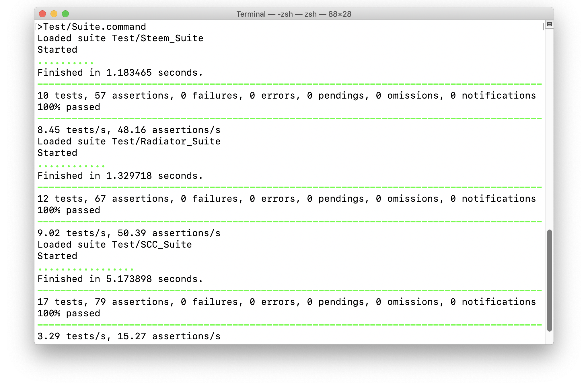This screenshot has width=588, height=384.
Task: Click the empty scrollbar track above thumb
Action: coord(549,129)
